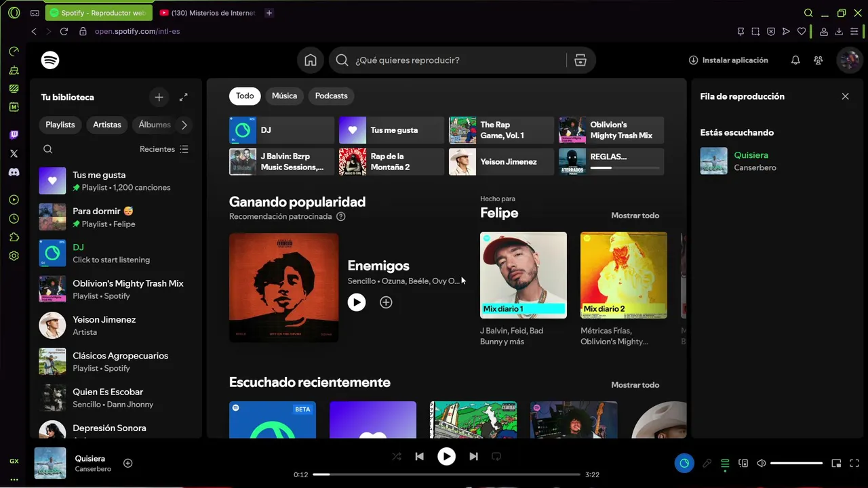The width and height of the screenshot is (868, 488).
Task: Open Mix diario 2 card
Action: click(x=624, y=289)
